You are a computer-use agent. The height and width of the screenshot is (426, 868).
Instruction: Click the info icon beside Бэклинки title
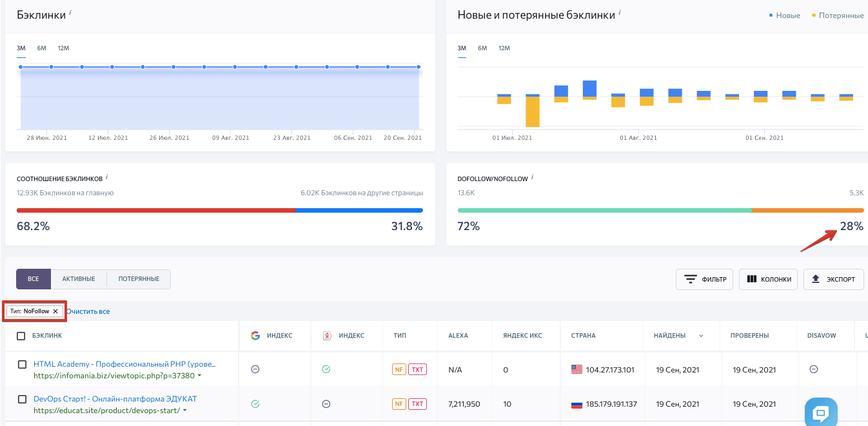(x=70, y=12)
